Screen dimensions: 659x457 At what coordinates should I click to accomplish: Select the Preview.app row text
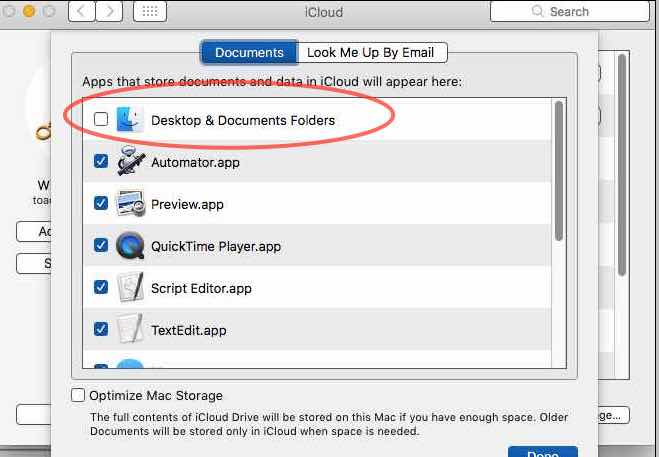point(187,205)
